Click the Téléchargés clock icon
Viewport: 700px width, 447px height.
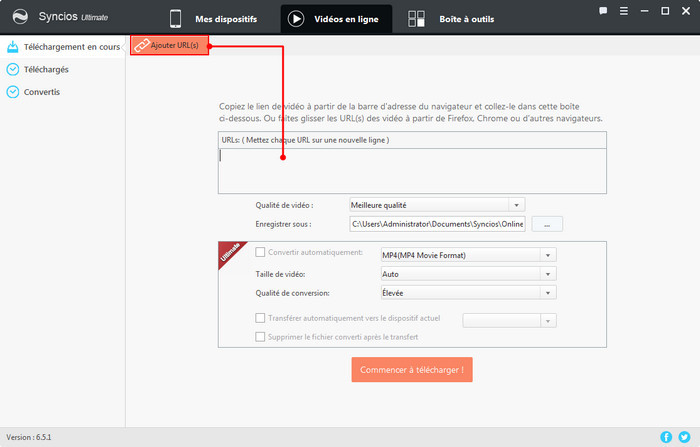click(13, 69)
